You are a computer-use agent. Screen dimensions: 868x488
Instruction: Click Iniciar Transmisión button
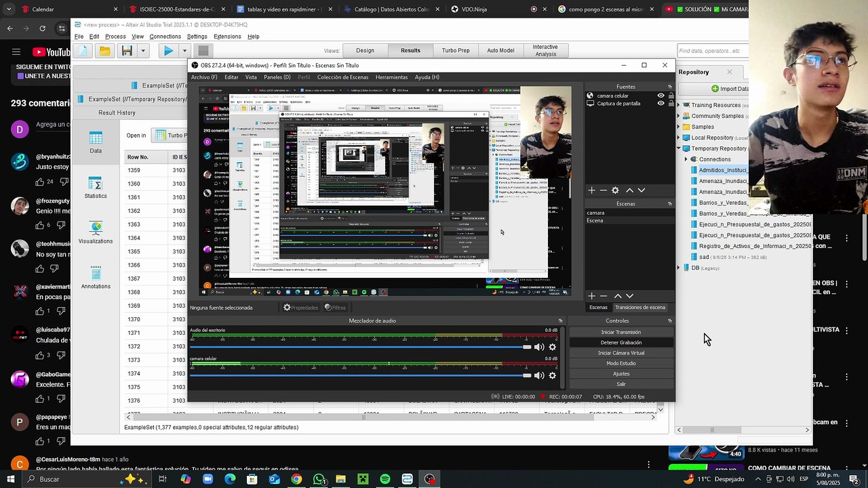[x=620, y=332]
